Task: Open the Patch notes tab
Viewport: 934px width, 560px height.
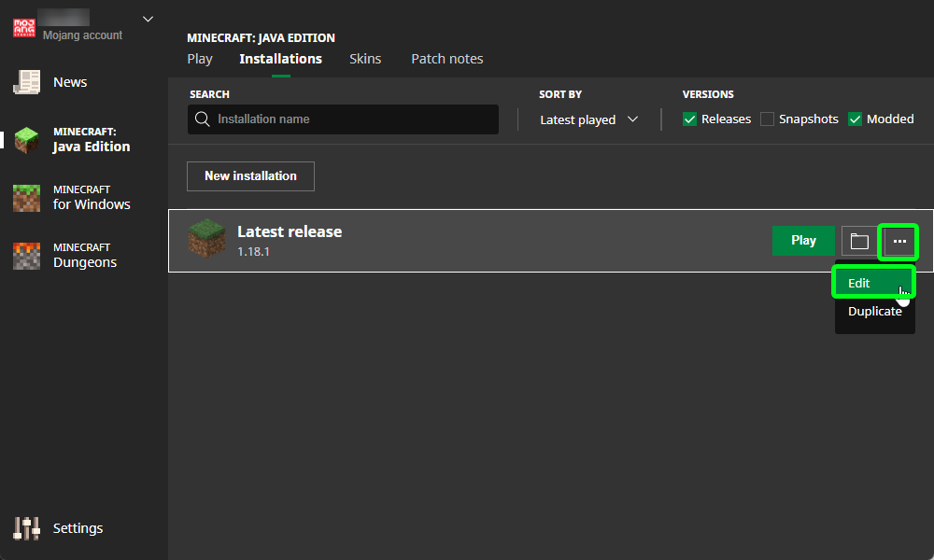Action: 446,59
